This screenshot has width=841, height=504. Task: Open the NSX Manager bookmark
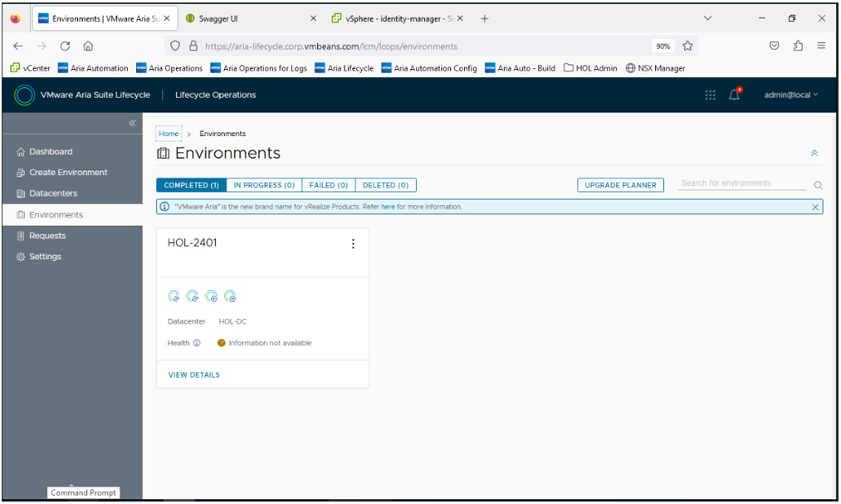click(655, 68)
